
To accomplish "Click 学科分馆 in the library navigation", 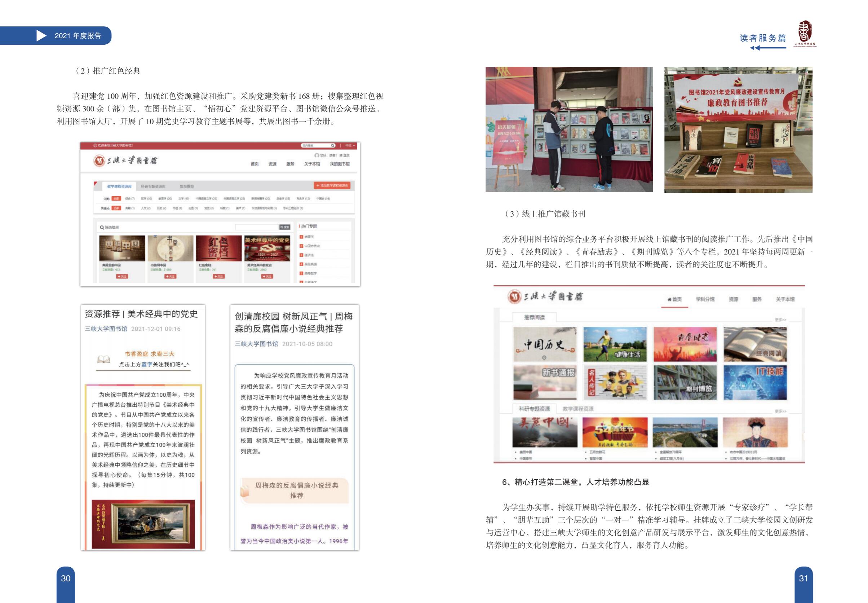I will (x=705, y=299).
